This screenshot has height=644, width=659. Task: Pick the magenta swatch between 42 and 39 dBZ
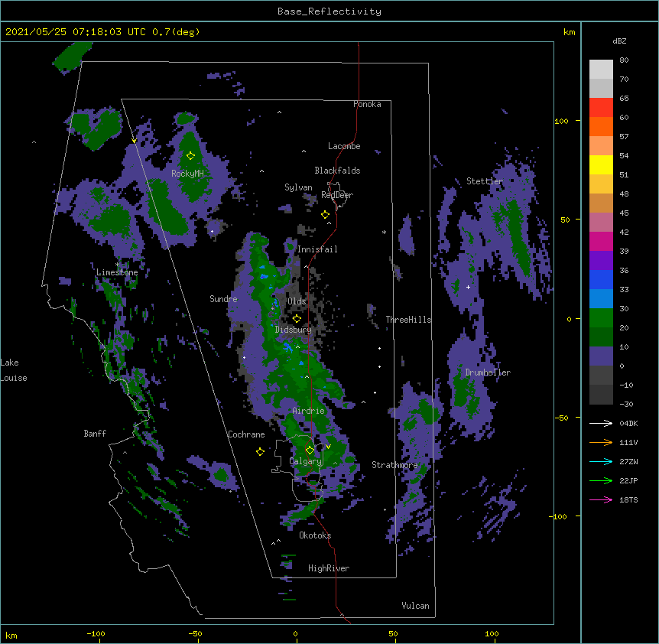coord(601,241)
